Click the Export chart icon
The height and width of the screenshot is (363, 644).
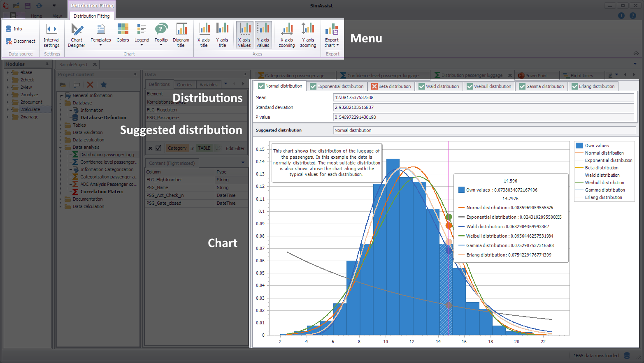pyautogui.click(x=332, y=29)
